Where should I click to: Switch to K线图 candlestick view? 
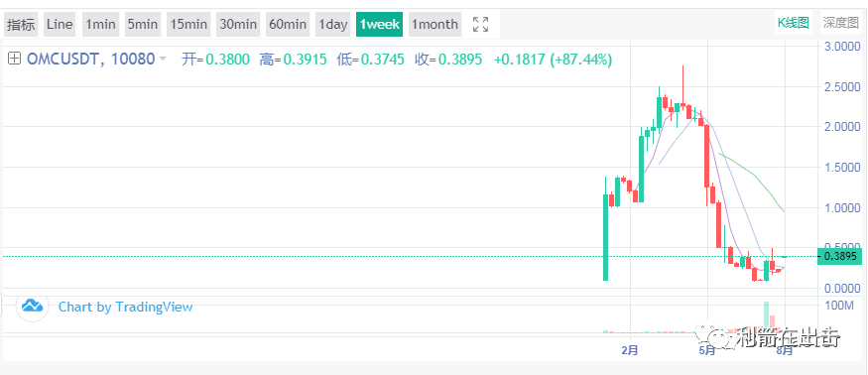(794, 23)
